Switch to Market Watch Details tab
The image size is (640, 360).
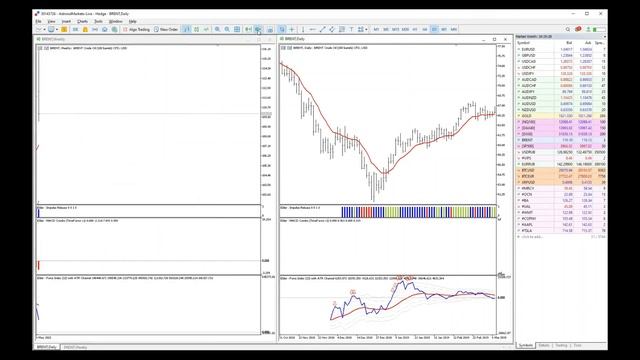pos(544,345)
